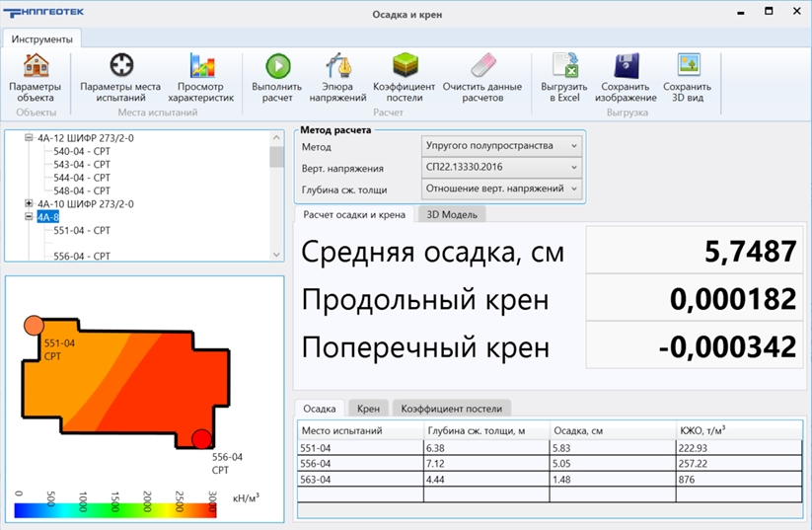Click Параметры места испытаний target icon
This screenshot has width=812, height=530.
120,67
